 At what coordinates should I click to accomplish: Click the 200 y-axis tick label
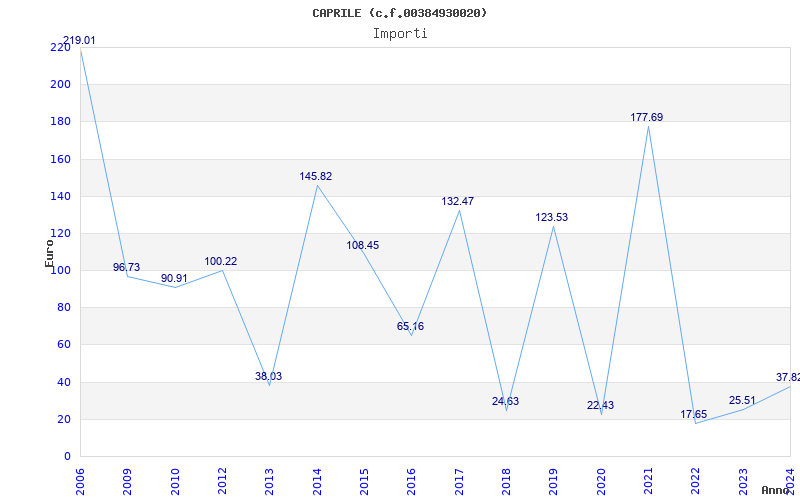pos(60,85)
